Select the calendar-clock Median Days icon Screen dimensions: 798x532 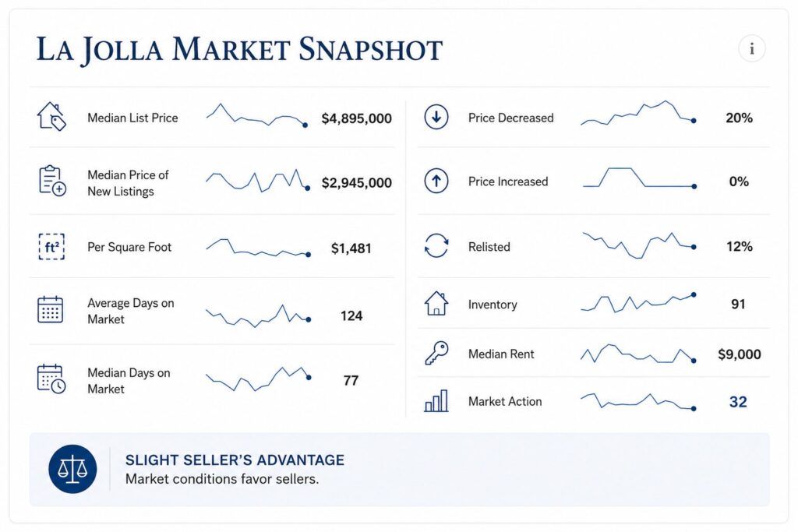pos(51,379)
